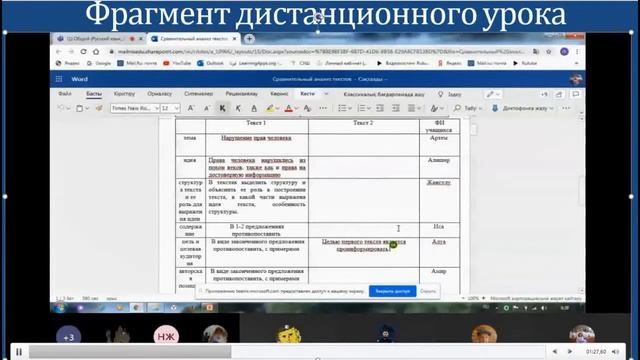This screenshot has height=360, width=640.
Task: Click the blue stop sharing button
Action: coord(393,291)
